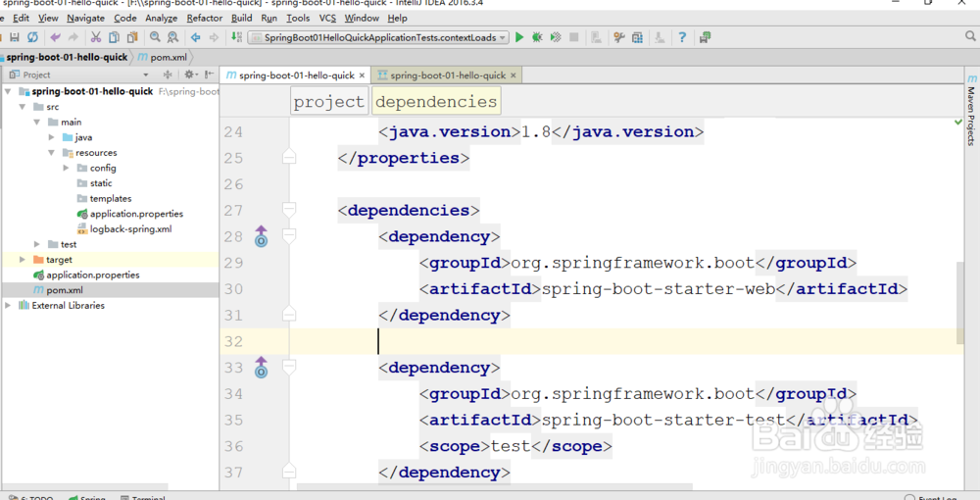
Task: Click the Synchronize refresh icon
Action: click(32, 37)
